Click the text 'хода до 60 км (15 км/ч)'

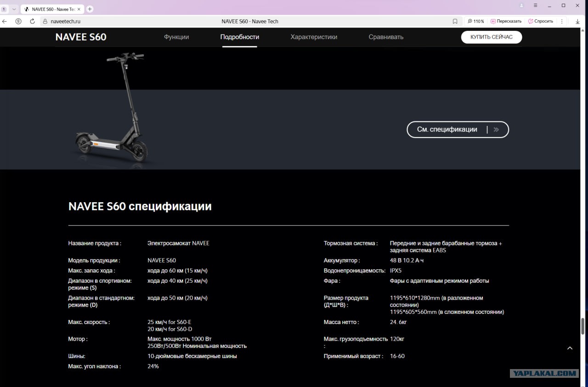[177, 271]
